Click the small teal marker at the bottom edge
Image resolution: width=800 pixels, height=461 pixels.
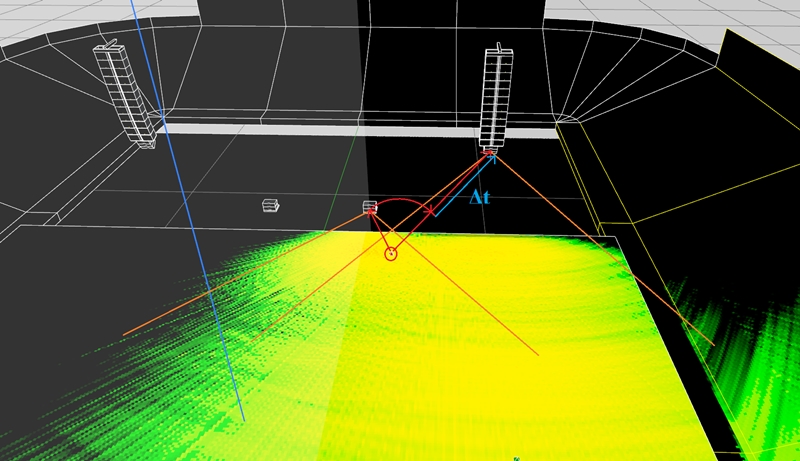tap(516, 458)
